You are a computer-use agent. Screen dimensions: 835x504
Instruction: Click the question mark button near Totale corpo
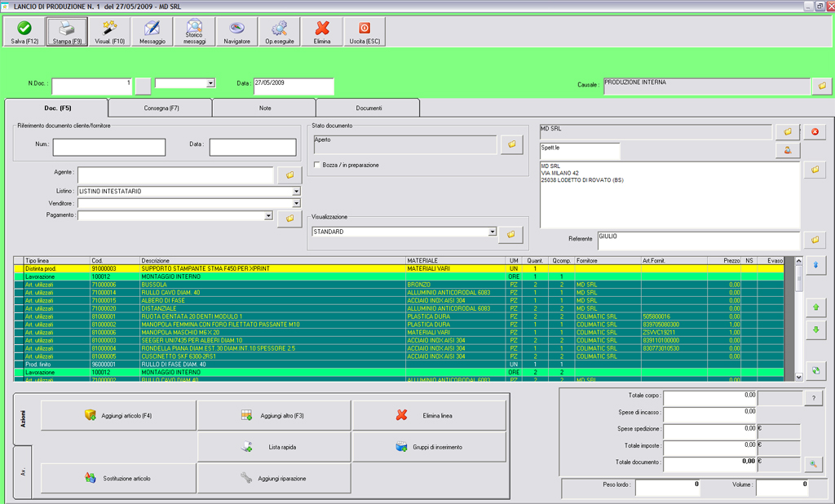813,398
